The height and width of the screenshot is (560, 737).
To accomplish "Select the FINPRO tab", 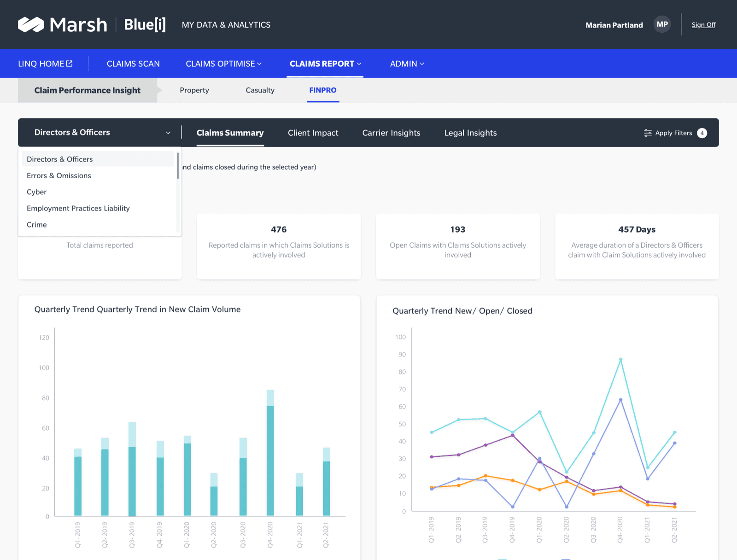I will coord(323,90).
